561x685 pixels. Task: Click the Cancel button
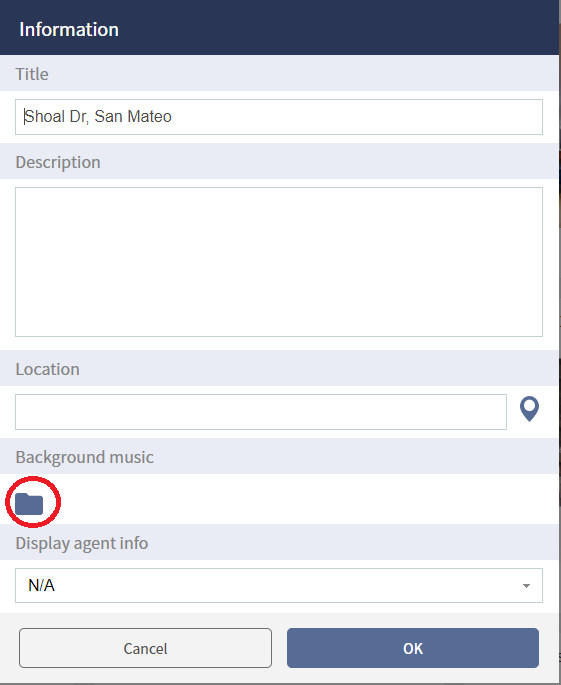[x=145, y=648]
